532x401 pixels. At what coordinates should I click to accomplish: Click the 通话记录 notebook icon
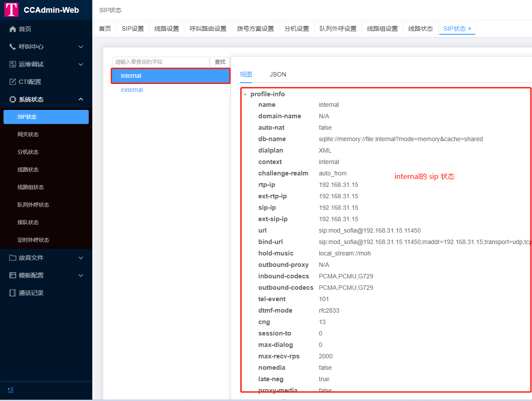(x=13, y=293)
